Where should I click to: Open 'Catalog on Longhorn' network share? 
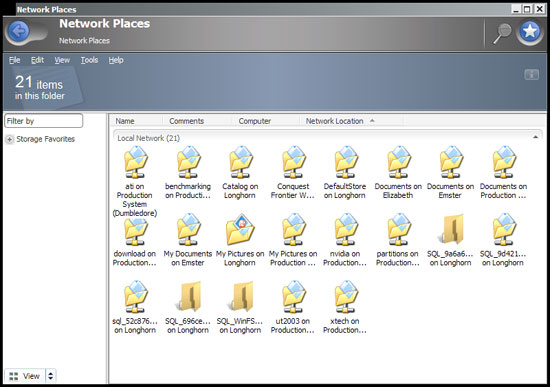pos(240,173)
